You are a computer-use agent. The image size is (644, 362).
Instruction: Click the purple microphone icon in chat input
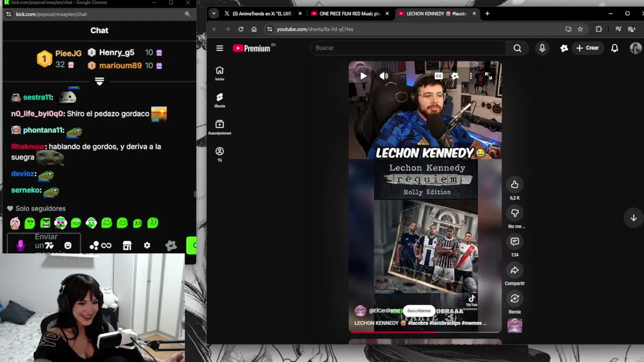(21, 245)
